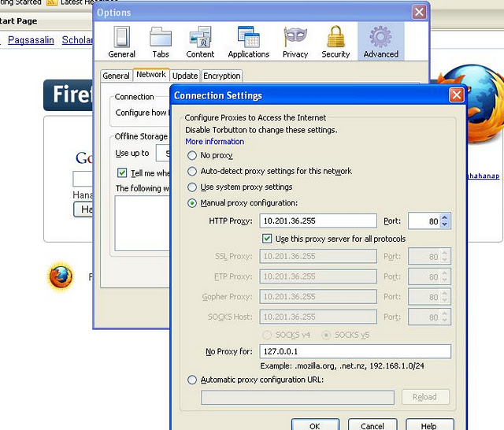
Task: Select Use system proxy settings option
Action: click(192, 187)
